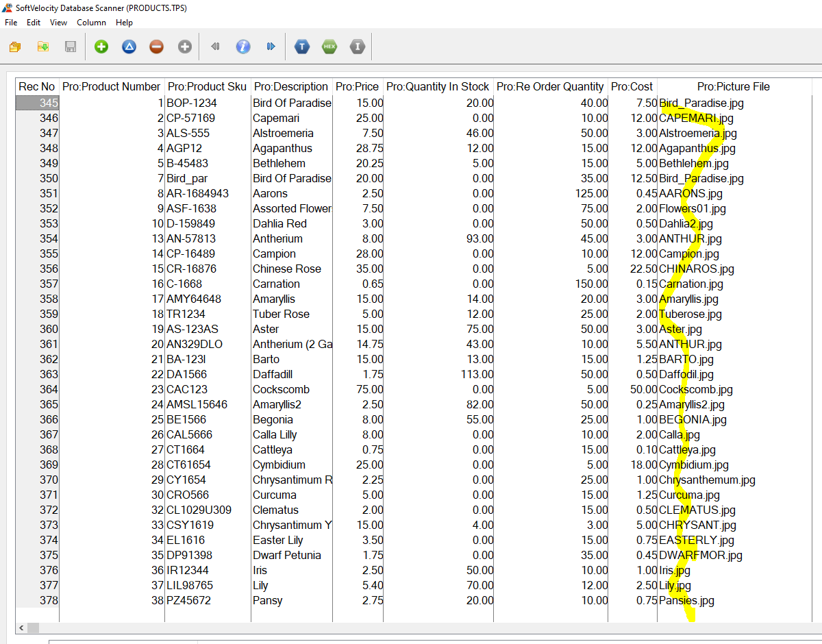This screenshot has height=644, width=822.
Task: Click the gray I hexagon icon
Action: (x=358, y=47)
